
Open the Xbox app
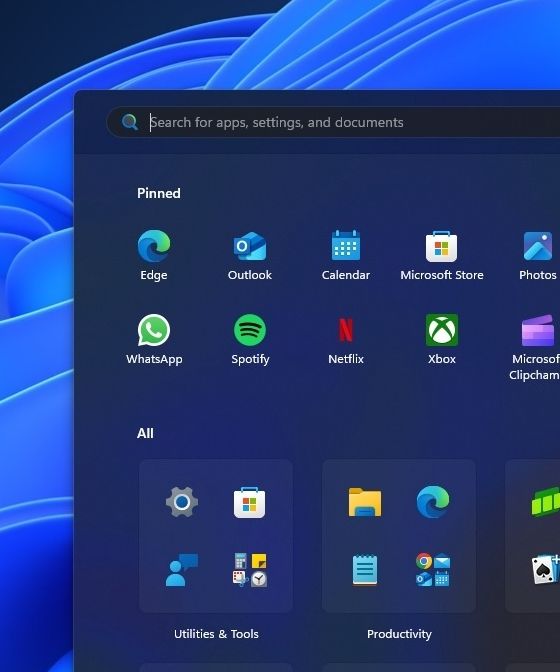tap(442, 339)
